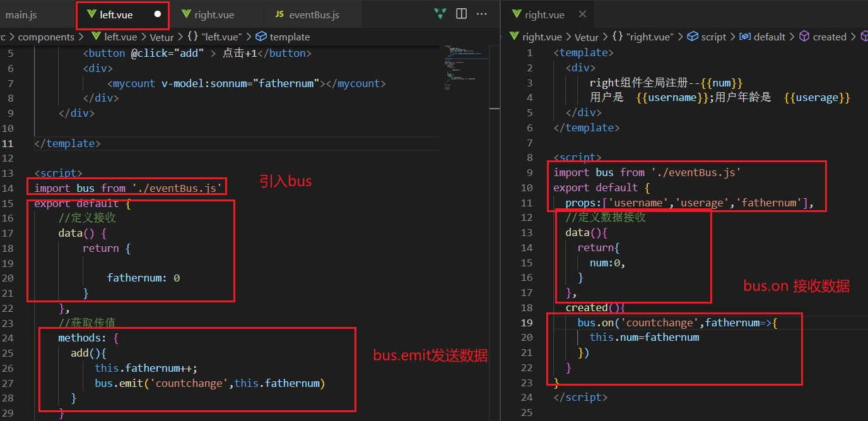
Task: Open the left.vue file breadcrumb
Action: [x=114, y=37]
